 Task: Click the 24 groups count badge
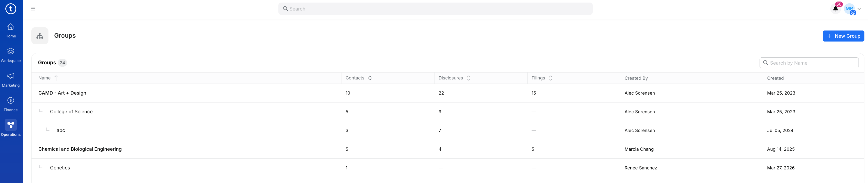pos(62,63)
